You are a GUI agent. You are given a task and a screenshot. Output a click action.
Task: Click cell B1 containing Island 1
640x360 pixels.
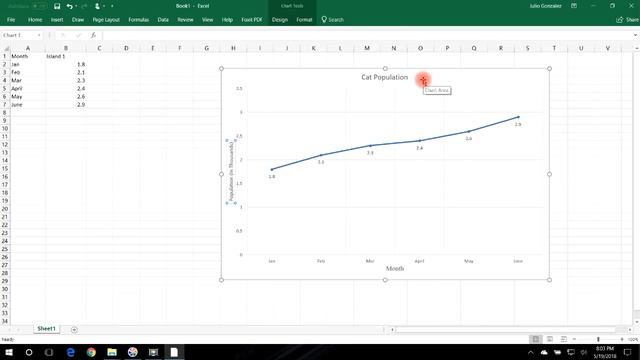[66, 56]
